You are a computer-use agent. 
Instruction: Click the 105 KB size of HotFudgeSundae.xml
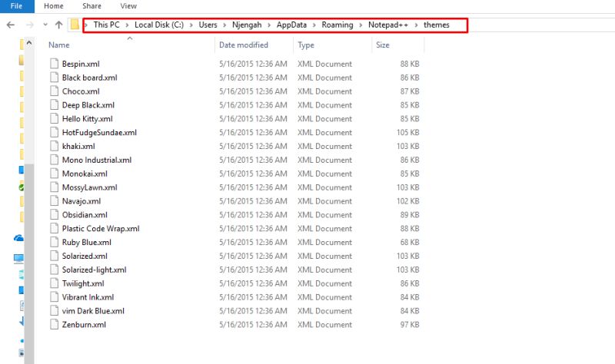[407, 132]
